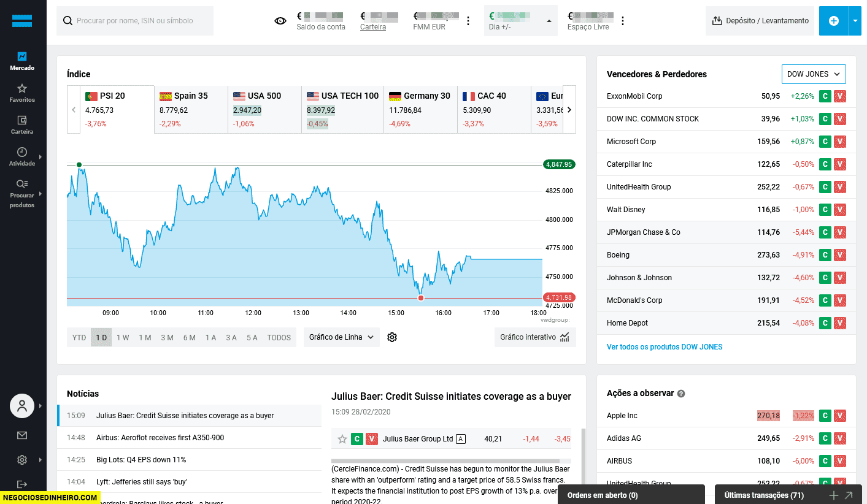This screenshot has width=867, height=504.
Task: Select the 3 M chart period
Action: point(167,337)
